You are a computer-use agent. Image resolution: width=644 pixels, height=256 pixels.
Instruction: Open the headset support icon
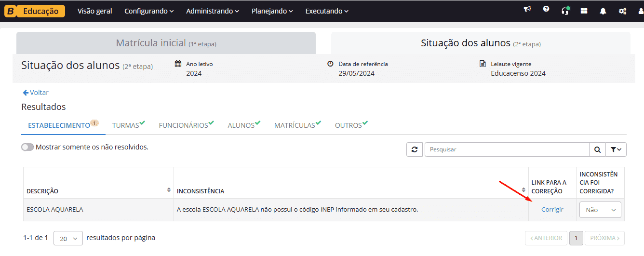coord(565,11)
